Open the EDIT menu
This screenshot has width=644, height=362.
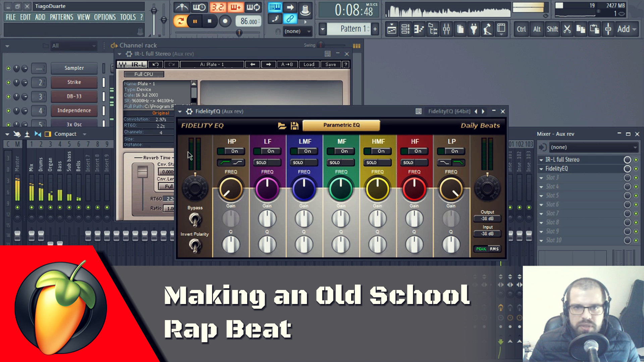pyautogui.click(x=25, y=17)
